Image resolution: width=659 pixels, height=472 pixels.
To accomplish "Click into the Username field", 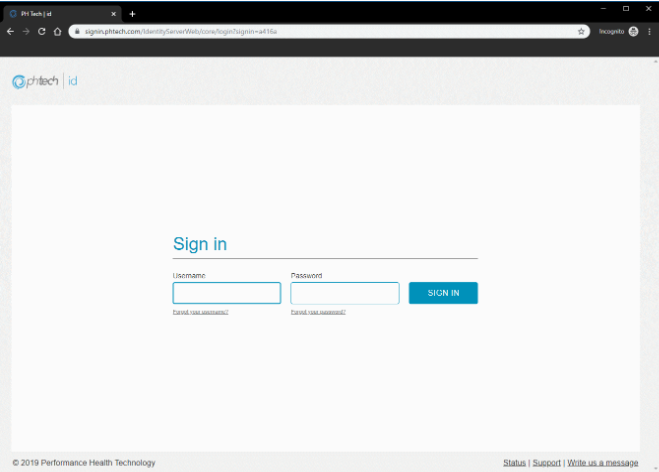I will [x=226, y=293].
